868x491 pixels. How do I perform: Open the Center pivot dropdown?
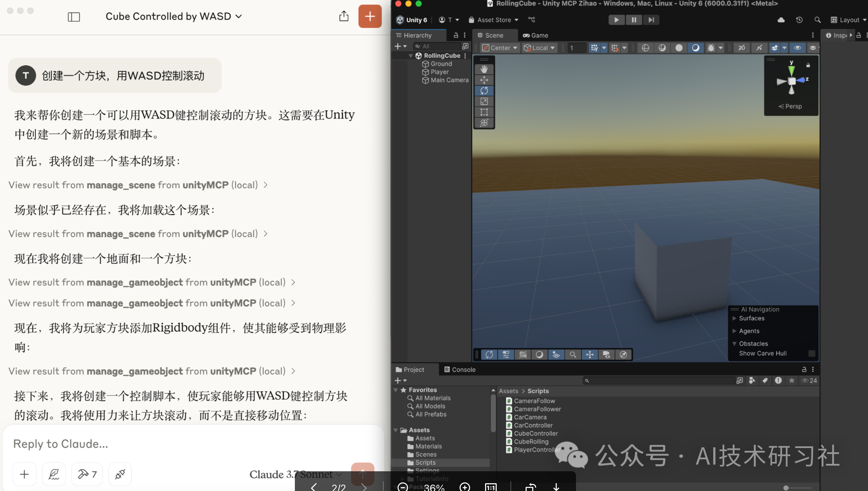pyautogui.click(x=500, y=48)
